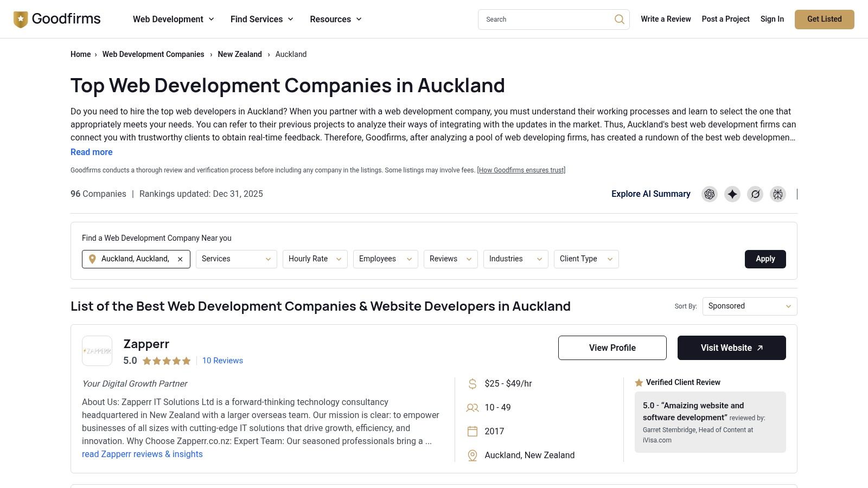Image resolution: width=868 pixels, height=488 pixels.
Task: Click the search magnifier icon
Action: point(619,20)
